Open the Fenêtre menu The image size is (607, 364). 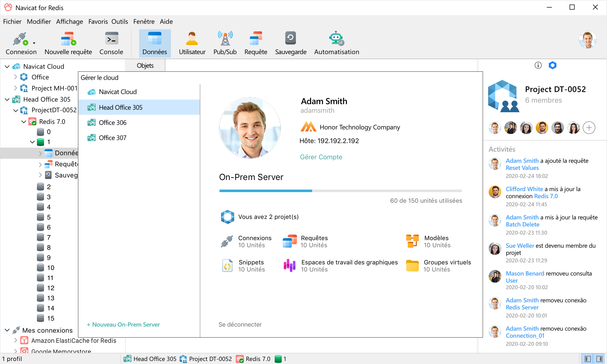click(144, 22)
